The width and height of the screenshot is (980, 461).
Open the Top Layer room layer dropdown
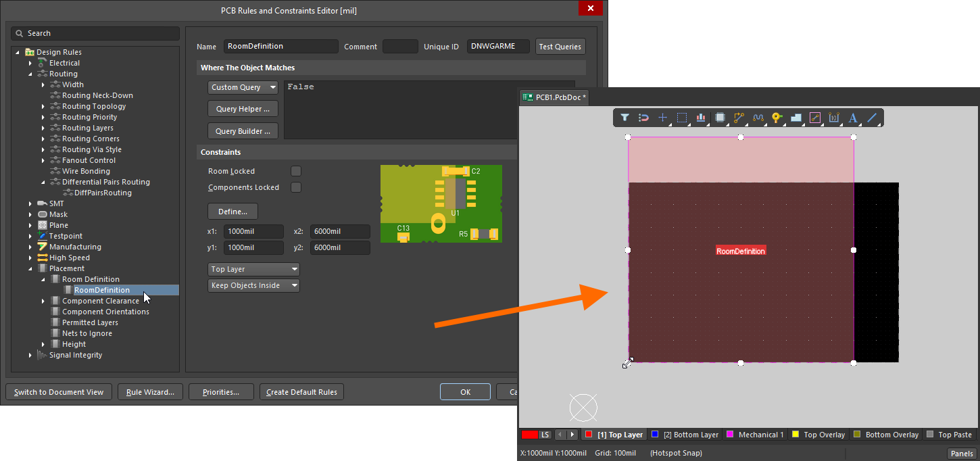coord(253,269)
